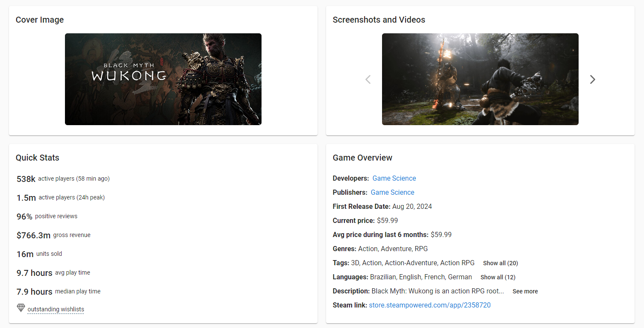
Task: Open the store.steampowered.com/app/2358720 link
Action: [x=429, y=305]
